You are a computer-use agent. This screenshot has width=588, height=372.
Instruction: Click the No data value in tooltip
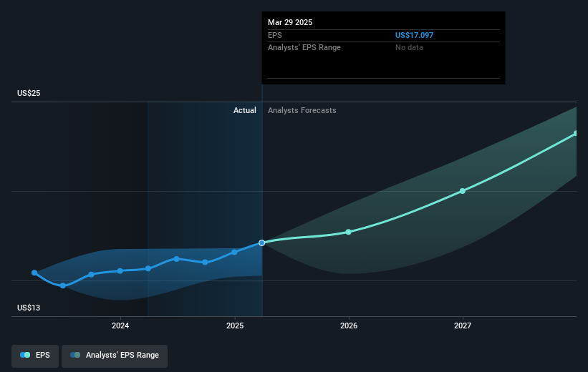pos(409,48)
